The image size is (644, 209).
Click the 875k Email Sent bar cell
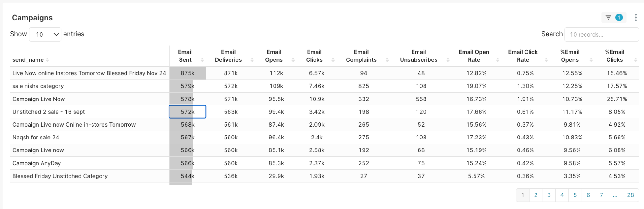coord(187,73)
